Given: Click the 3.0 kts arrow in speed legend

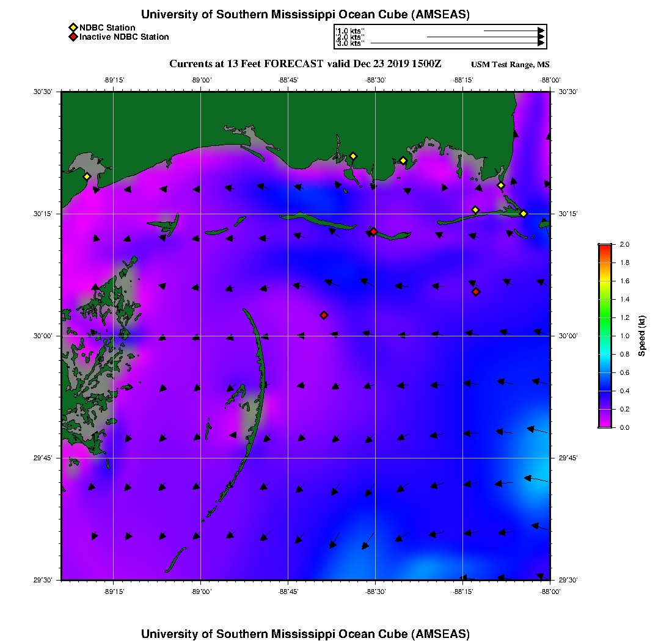Looking at the screenshot, I should tap(457, 43).
